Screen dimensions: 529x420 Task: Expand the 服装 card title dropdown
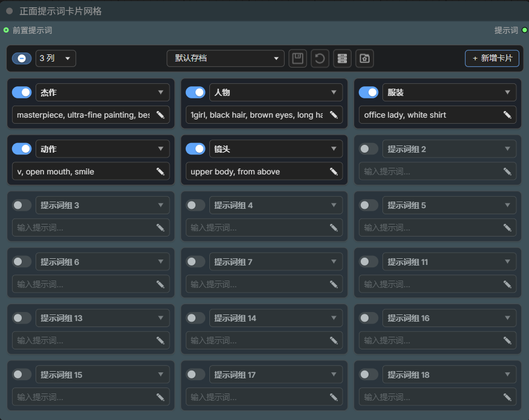click(449, 92)
